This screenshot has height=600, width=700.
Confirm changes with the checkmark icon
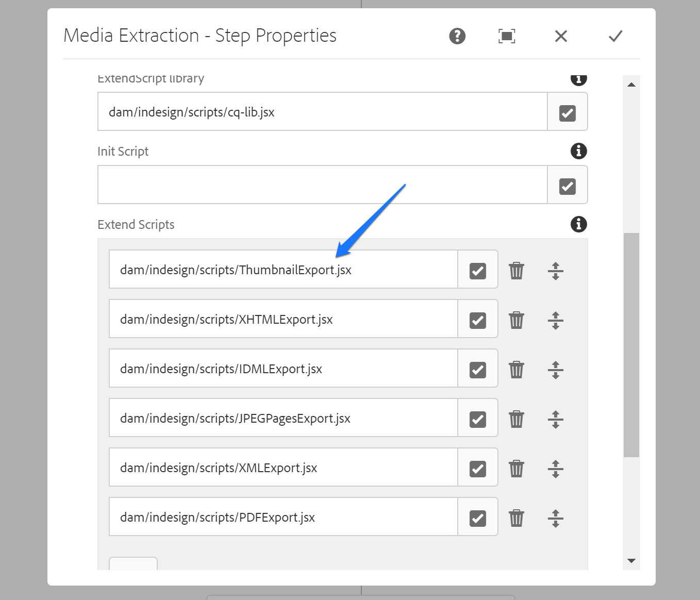point(614,36)
